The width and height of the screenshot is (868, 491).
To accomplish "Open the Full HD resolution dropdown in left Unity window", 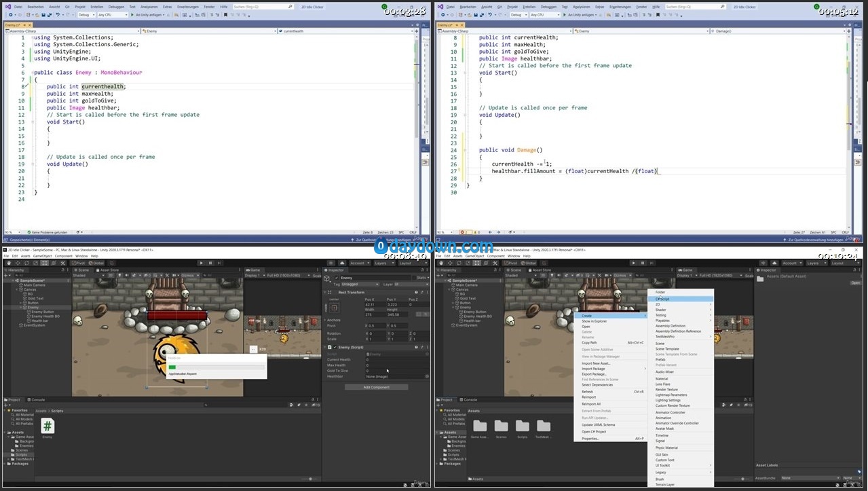I will coord(288,275).
